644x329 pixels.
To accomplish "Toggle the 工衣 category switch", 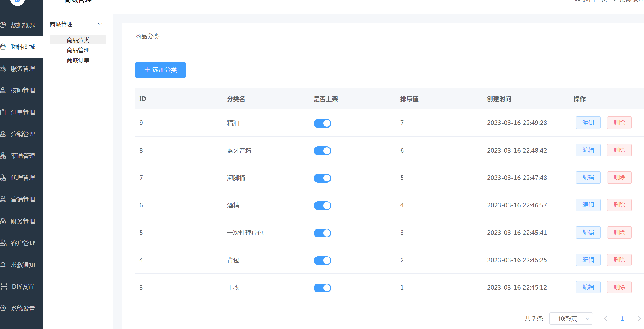I will (x=322, y=288).
